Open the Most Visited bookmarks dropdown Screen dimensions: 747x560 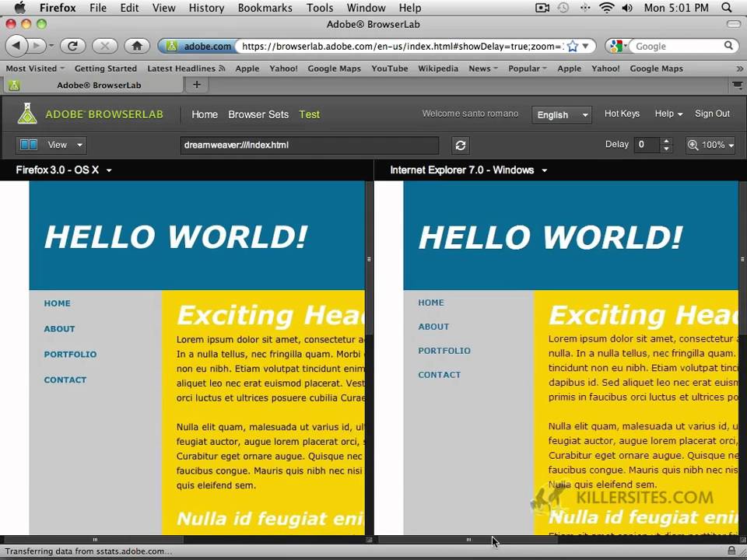coord(35,68)
